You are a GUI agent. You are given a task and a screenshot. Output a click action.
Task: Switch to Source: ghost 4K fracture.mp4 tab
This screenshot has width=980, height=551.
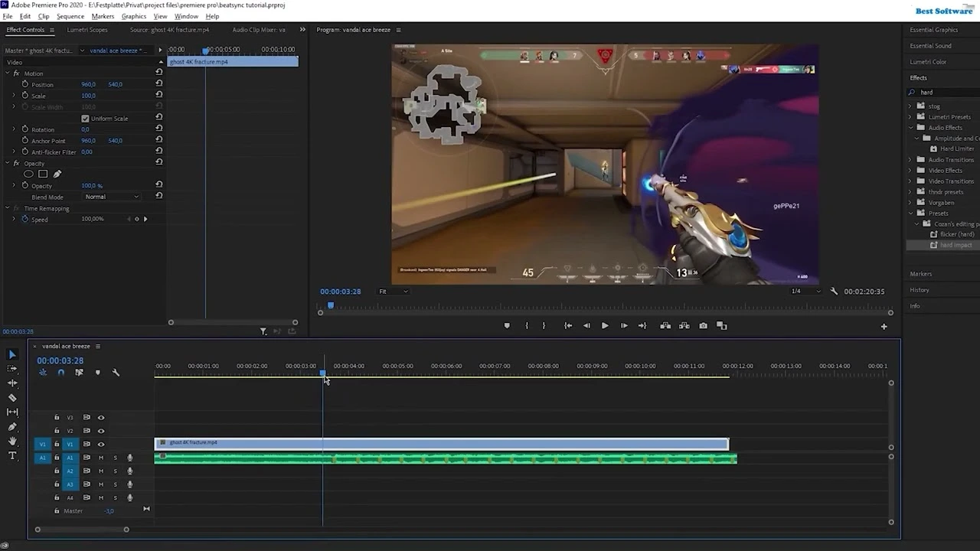169,30
